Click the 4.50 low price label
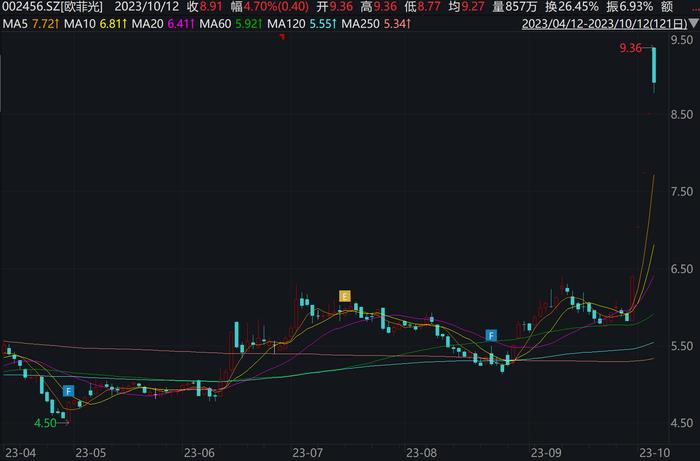 (46, 423)
